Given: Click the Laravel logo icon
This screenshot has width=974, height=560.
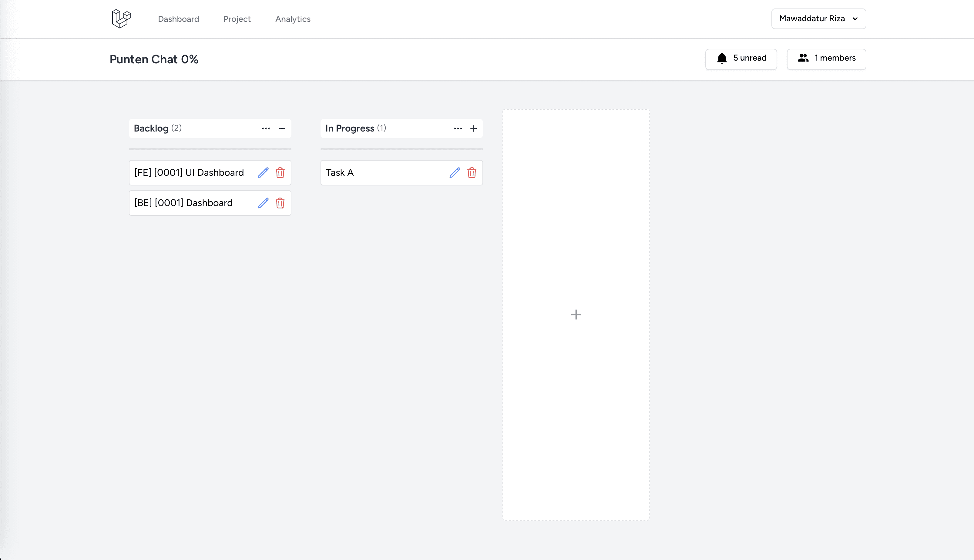Looking at the screenshot, I should (121, 18).
